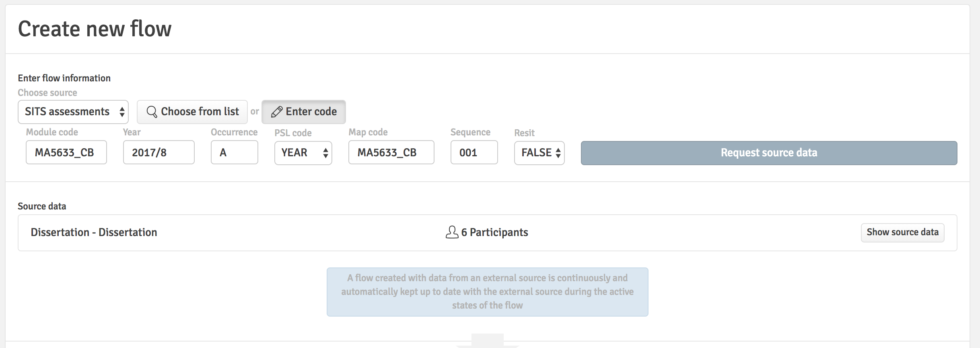
Task: Click the Show source data button
Action: pos(902,232)
